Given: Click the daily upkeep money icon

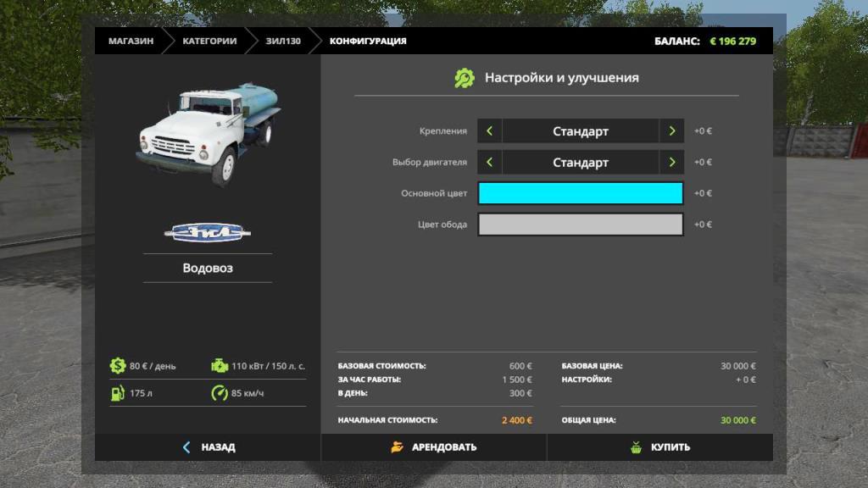Looking at the screenshot, I should (x=117, y=366).
